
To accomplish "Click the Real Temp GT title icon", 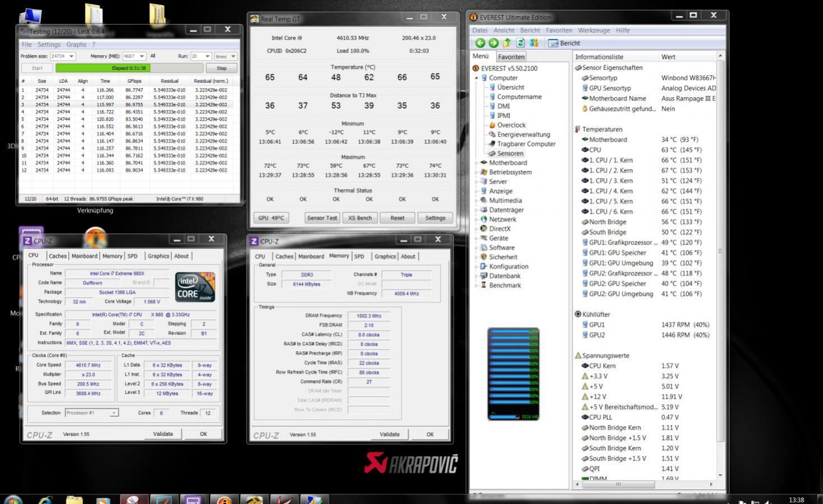I will [x=255, y=19].
